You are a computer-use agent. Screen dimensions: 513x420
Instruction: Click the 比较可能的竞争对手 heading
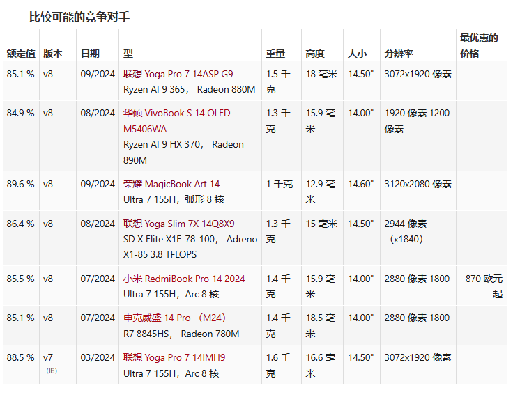point(79,17)
